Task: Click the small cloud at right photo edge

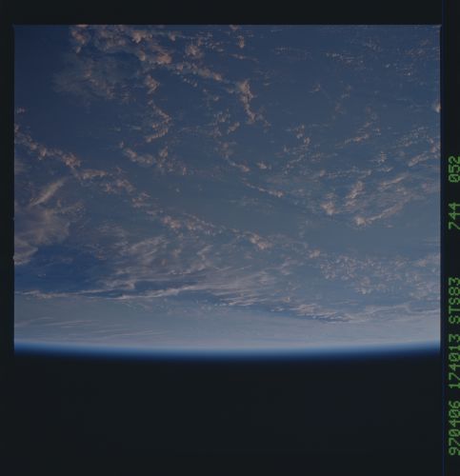Action: coord(437,107)
